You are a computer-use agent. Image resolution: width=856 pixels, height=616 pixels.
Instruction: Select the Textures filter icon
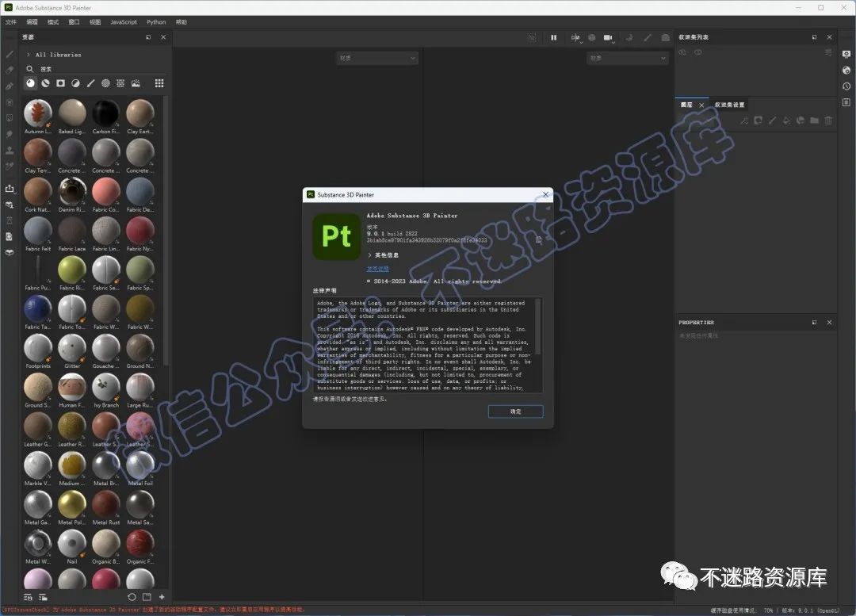(x=120, y=83)
